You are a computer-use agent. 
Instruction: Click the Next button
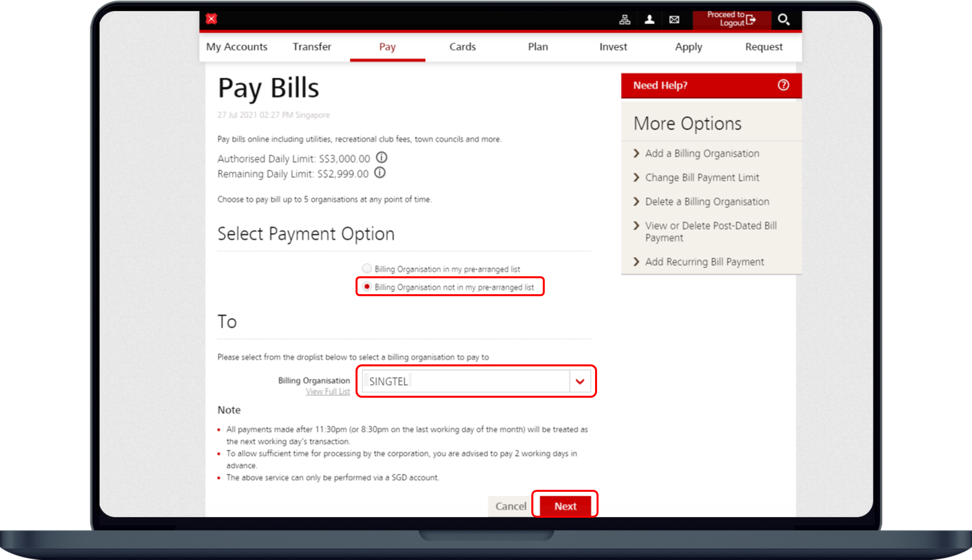tap(566, 506)
